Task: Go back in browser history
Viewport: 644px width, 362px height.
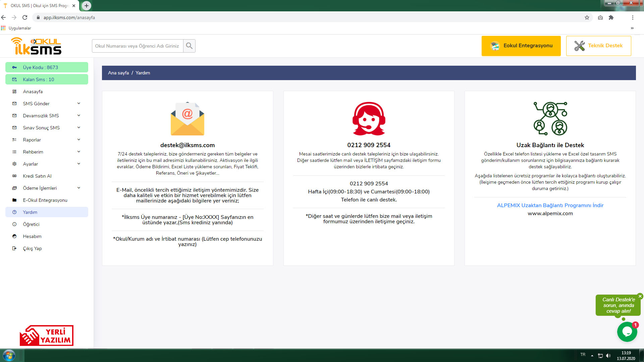Action: point(4,17)
